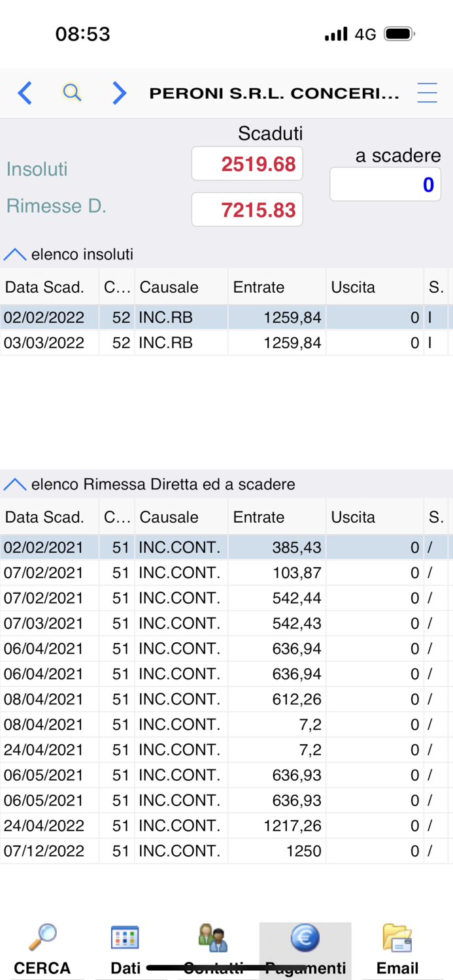Screen dimensions: 453x980
Task: Select Pagamenti euro coin icon
Action: pos(305,938)
